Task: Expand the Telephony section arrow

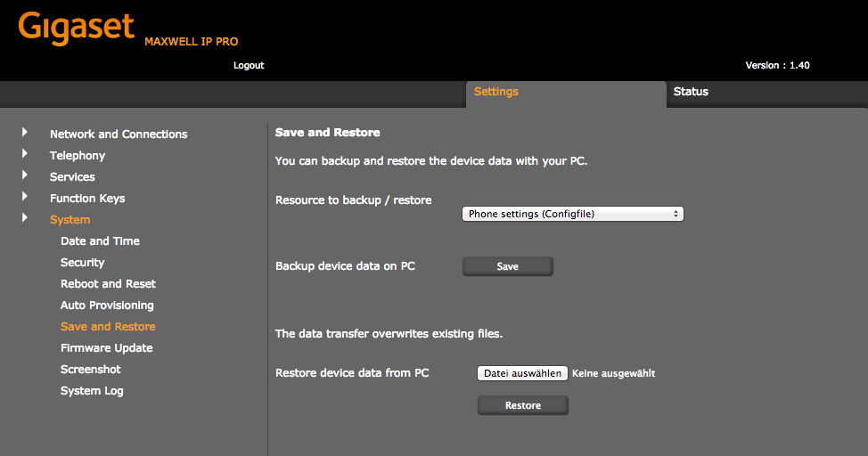Action: [24, 153]
